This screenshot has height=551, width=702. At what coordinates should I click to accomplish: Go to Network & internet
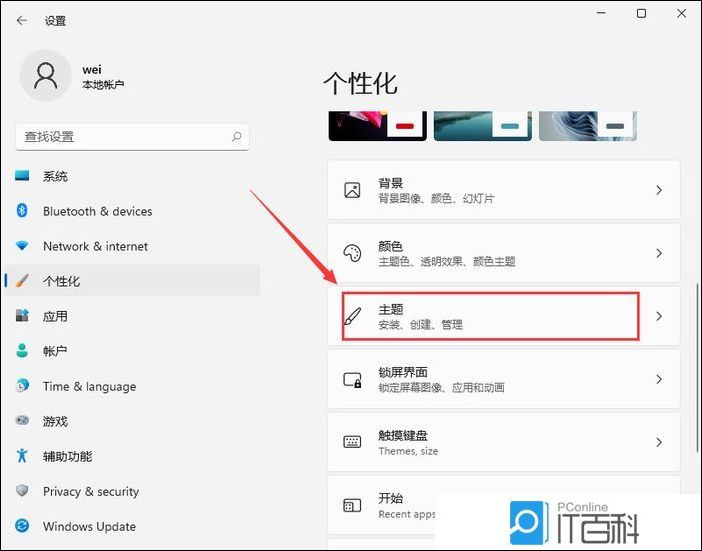(x=133, y=246)
